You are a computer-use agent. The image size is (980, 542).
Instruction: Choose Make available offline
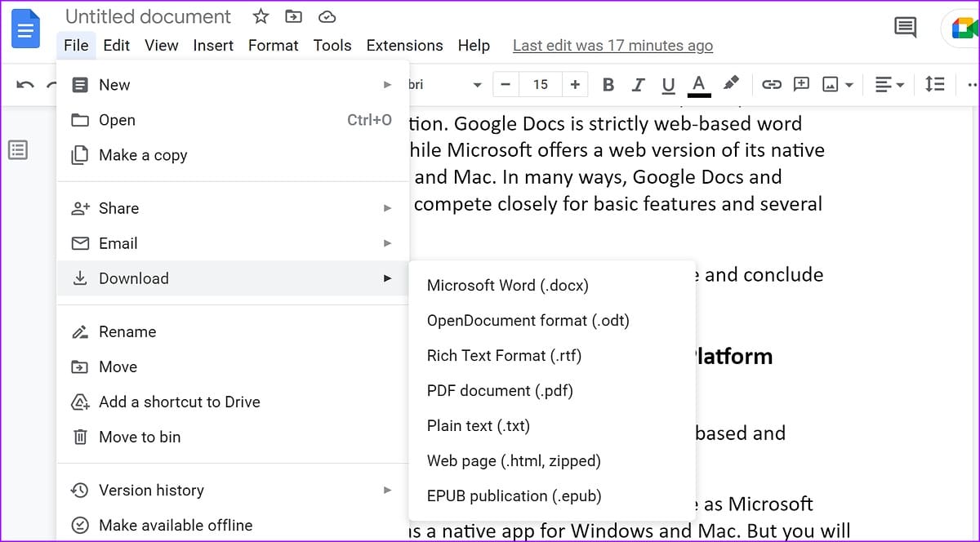233,525
